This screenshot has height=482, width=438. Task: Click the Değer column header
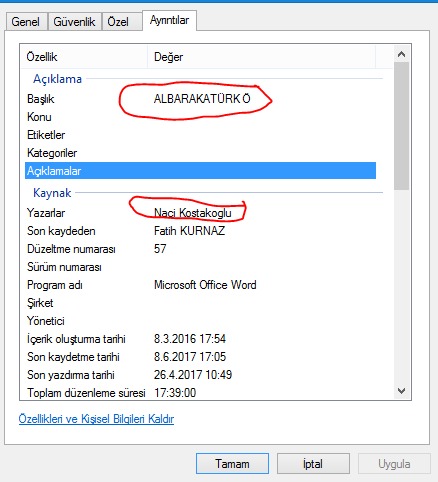coord(262,57)
